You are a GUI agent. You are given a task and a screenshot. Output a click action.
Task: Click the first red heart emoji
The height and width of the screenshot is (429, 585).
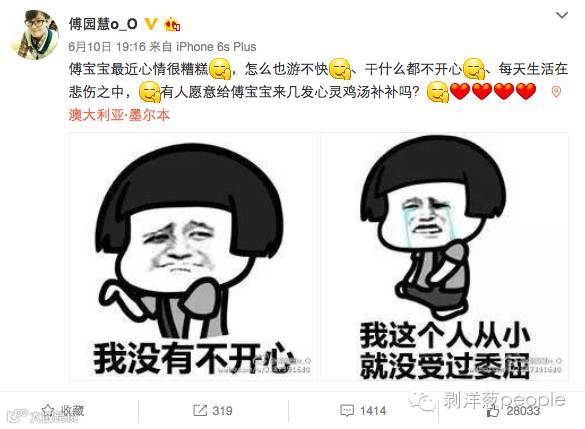460,91
